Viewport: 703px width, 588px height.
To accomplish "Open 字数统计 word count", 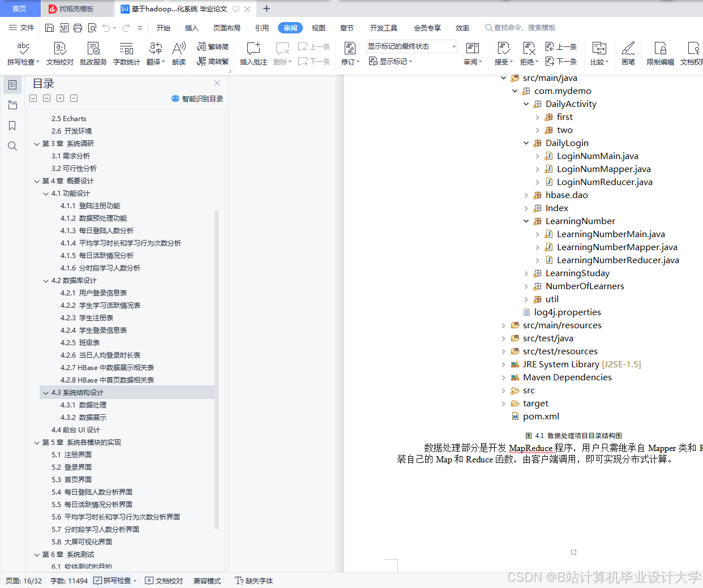I will pyautogui.click(x=126, y=54).
